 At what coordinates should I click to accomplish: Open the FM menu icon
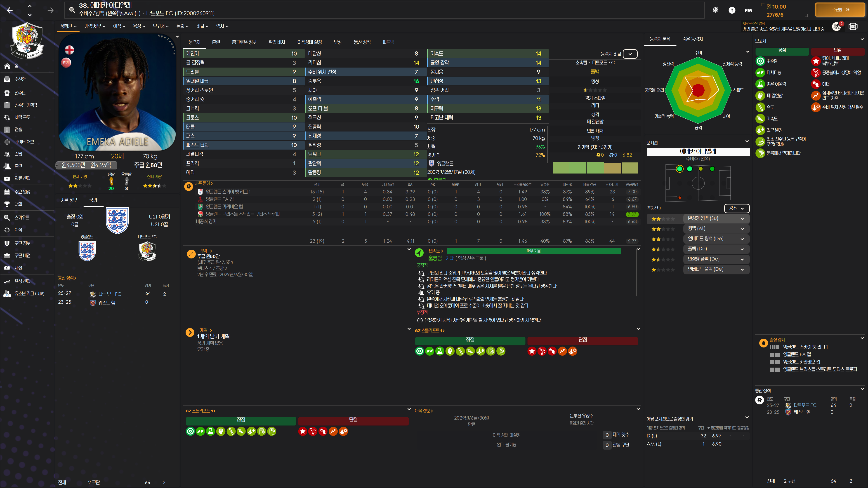tap(748, 10)
